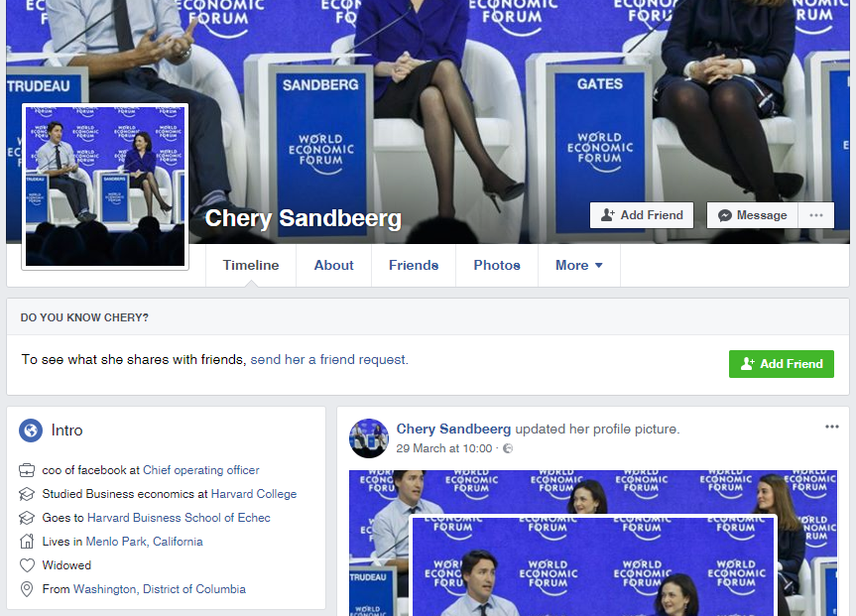Click the messenger icon in Message button
Viewport: 856px width, 616px height.
(x=725, y=215)
